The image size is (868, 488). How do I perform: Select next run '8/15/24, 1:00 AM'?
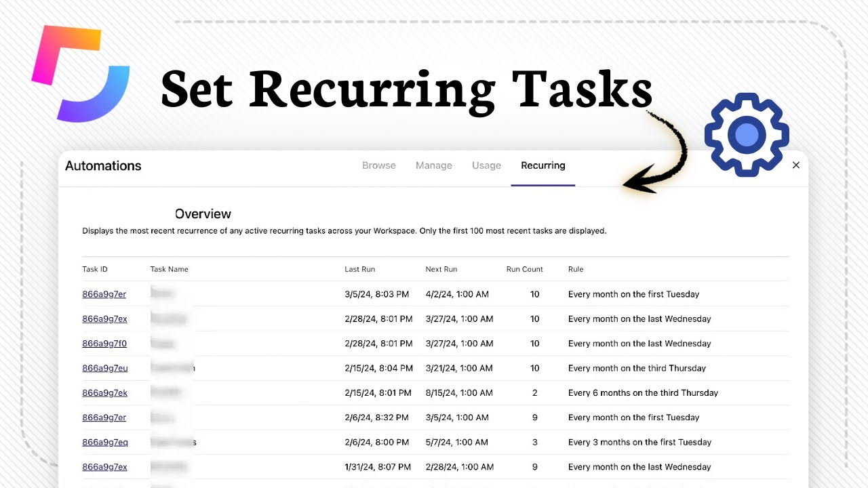459,392
